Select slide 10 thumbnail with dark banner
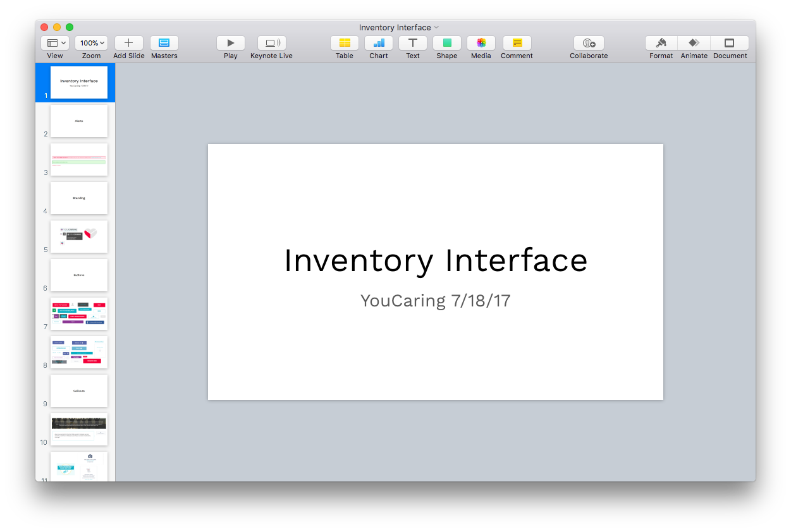Image resolution: width=791 pixels, height=532 pixels. tap(79, 429)
